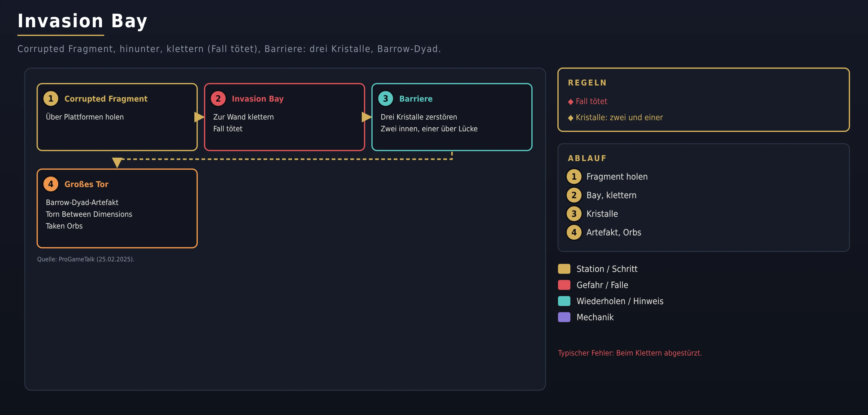The height and width of the screenshot is (415, 868).
Task: Click the purple Mechanik legend swatch
Action: [564, 317]
